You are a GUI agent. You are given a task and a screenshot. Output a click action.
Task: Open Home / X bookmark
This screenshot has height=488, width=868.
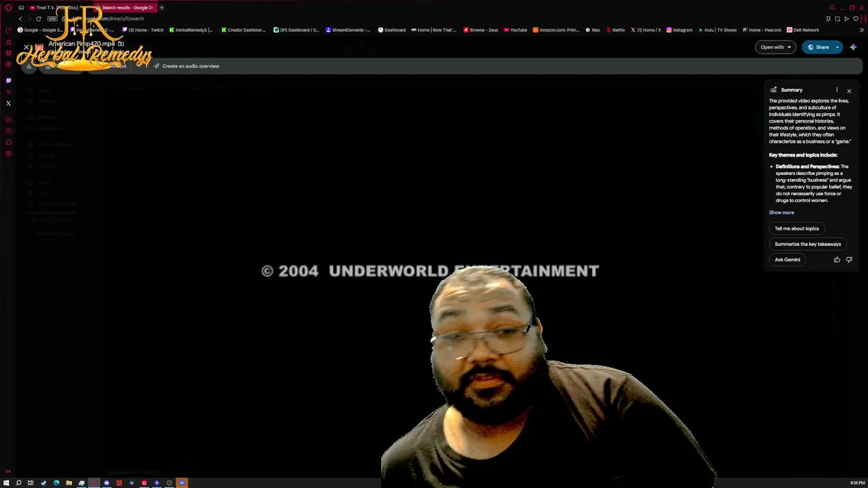tap(646, 30)
